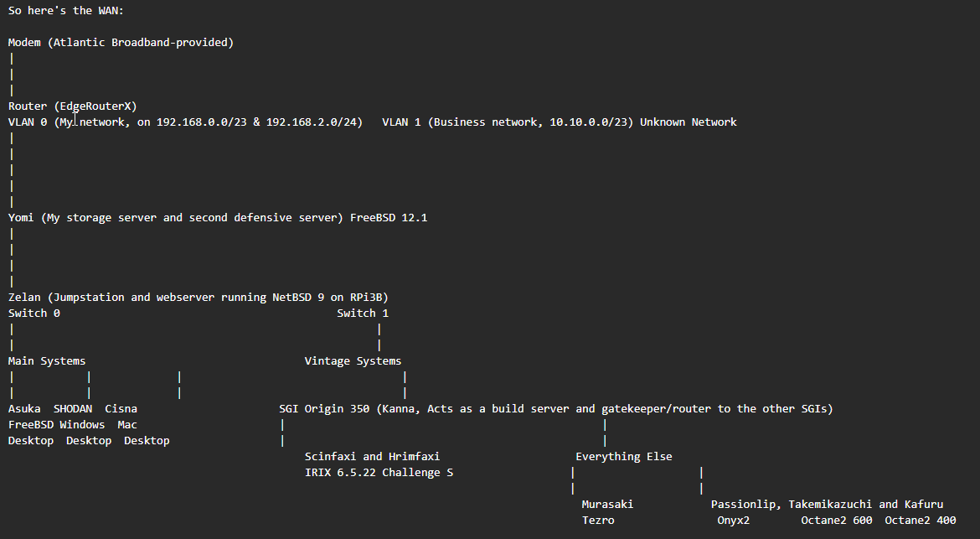The image size is (980, 539).
Task: Click the word SHODAN
Action: click(73, 409)
